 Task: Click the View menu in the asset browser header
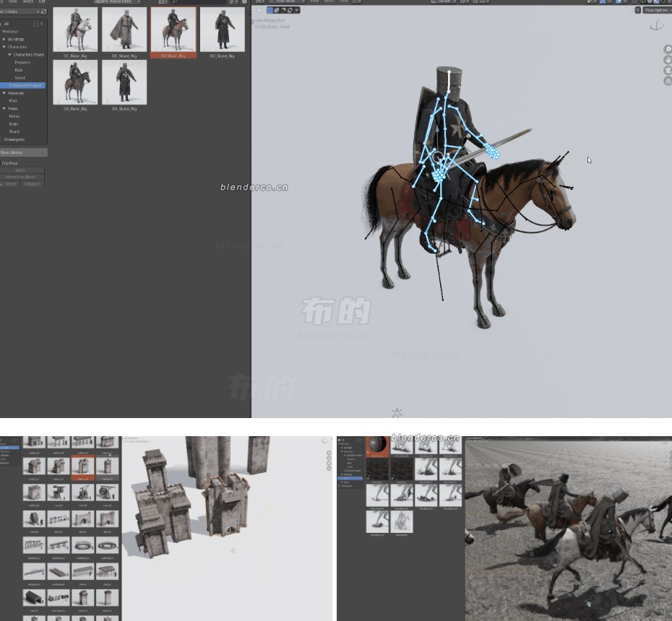click(13, 1)
